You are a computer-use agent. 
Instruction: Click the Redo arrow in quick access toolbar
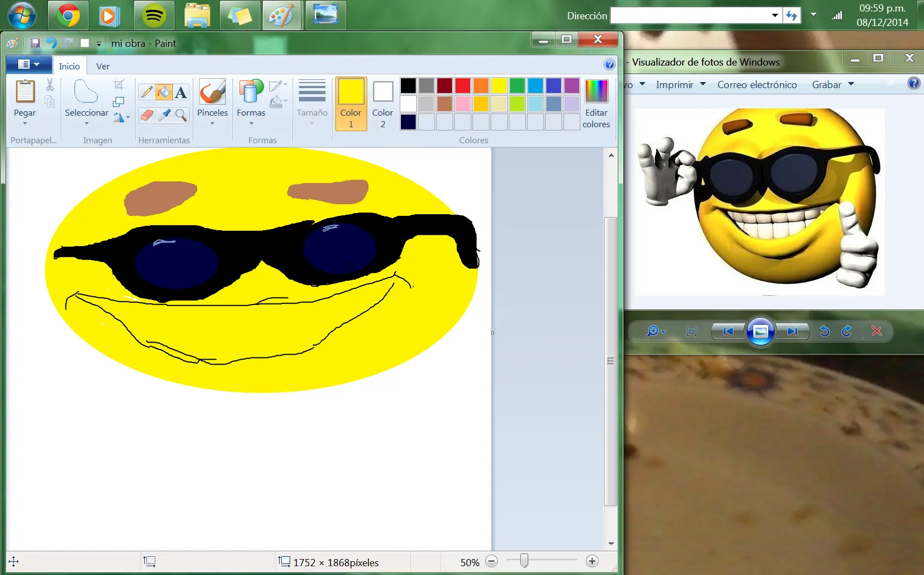68,43
